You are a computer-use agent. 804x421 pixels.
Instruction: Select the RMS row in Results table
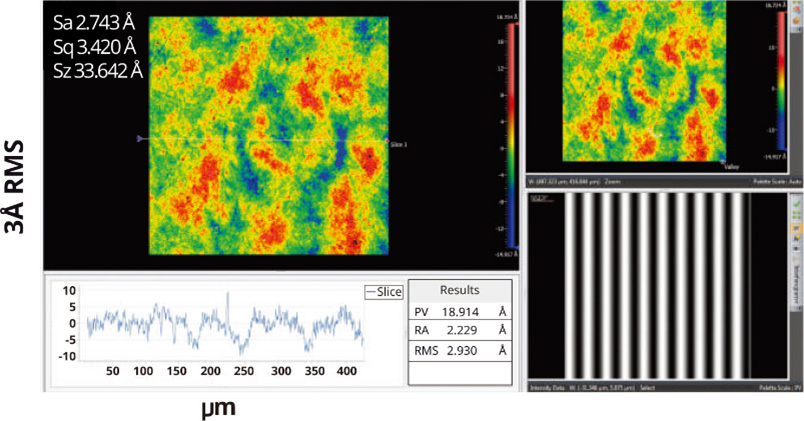(460, 351)
